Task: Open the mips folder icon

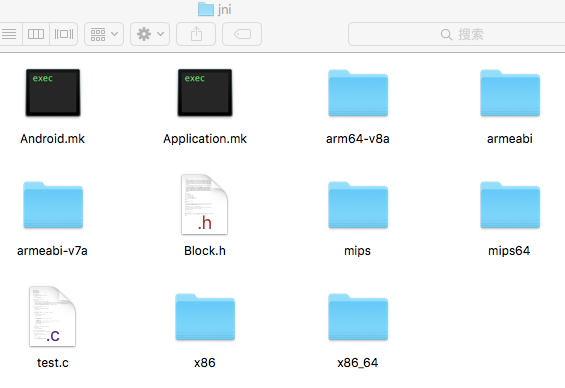Action: [x=358, y=205]
